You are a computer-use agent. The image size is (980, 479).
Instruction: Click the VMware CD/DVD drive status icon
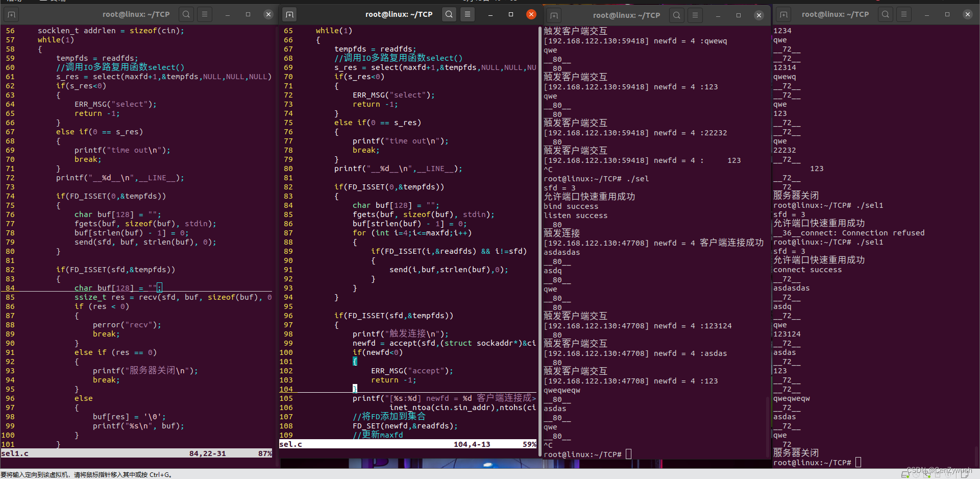click(916, 474)
